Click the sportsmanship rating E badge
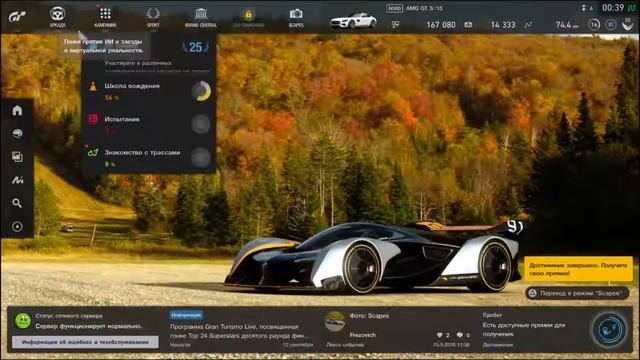640x360 pixels. coord(611,24)
